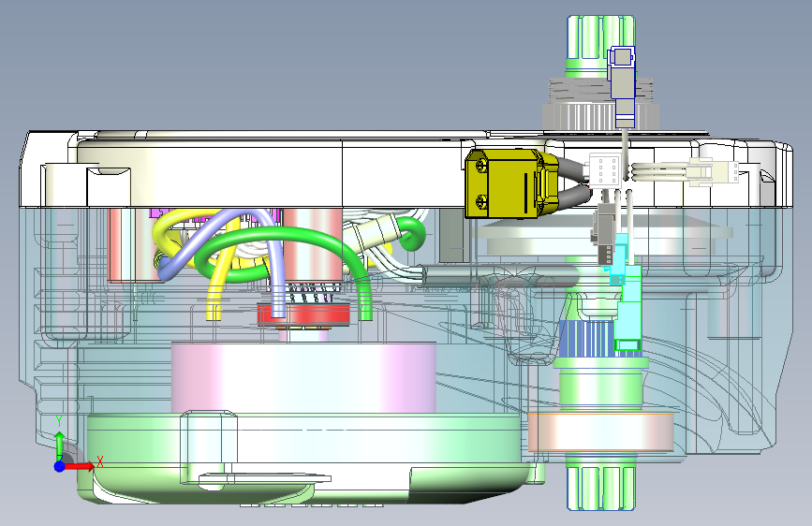Select the white six-pin connector

(605, 169)
